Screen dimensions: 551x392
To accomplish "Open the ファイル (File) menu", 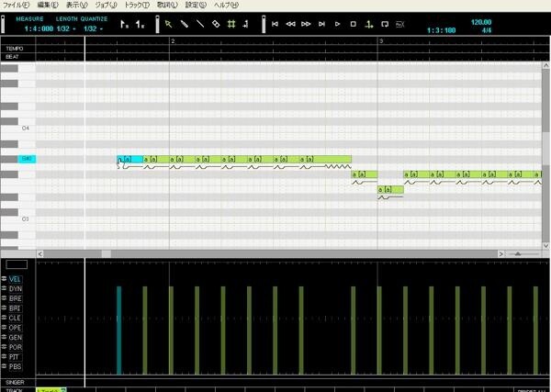I will [16, 5].
